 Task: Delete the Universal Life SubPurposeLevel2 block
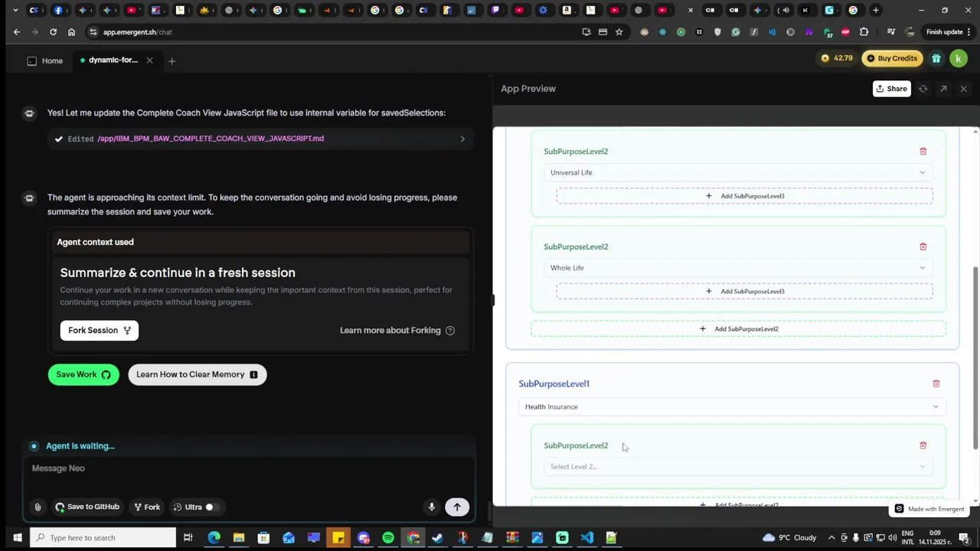pos(923,152)
